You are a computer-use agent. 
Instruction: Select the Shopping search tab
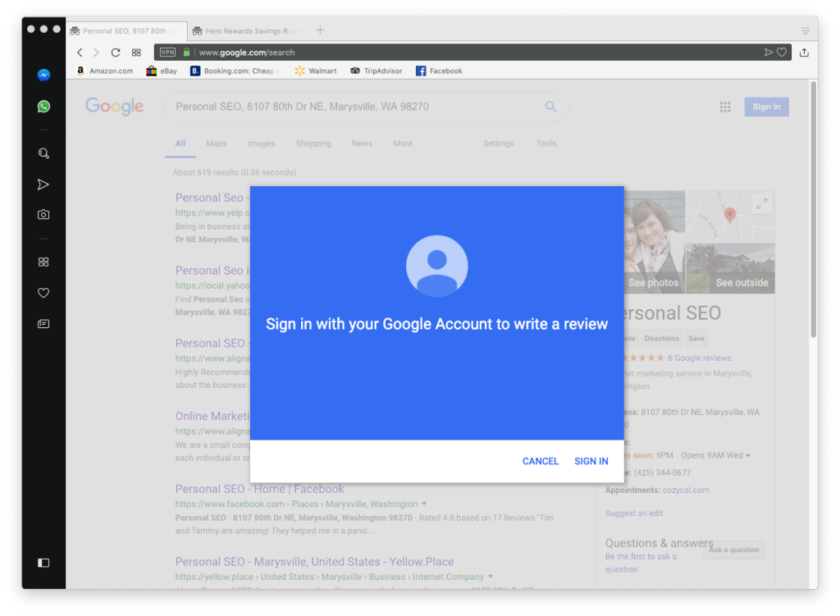(x=313, y=144)
